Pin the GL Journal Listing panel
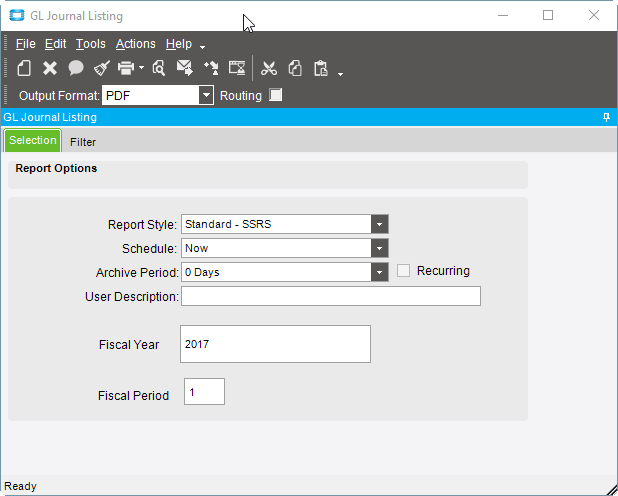This screenshot has height=496, width=618. (606, 117)
